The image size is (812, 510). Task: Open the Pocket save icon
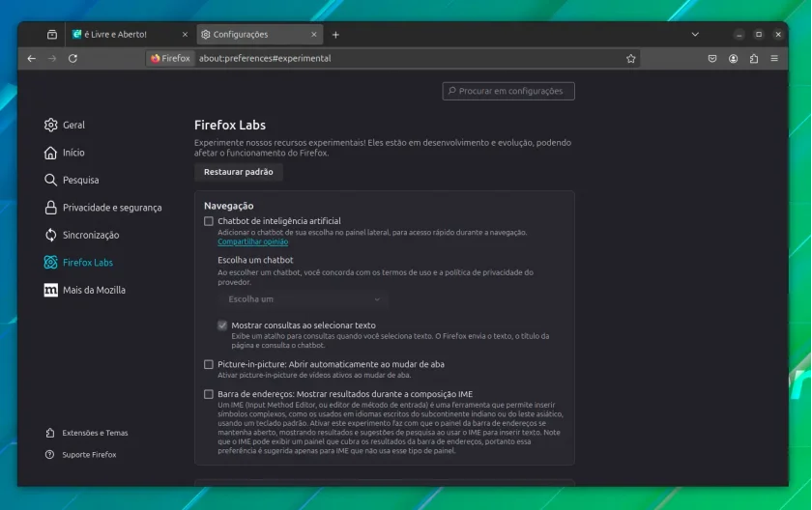[x=712, y=59]
